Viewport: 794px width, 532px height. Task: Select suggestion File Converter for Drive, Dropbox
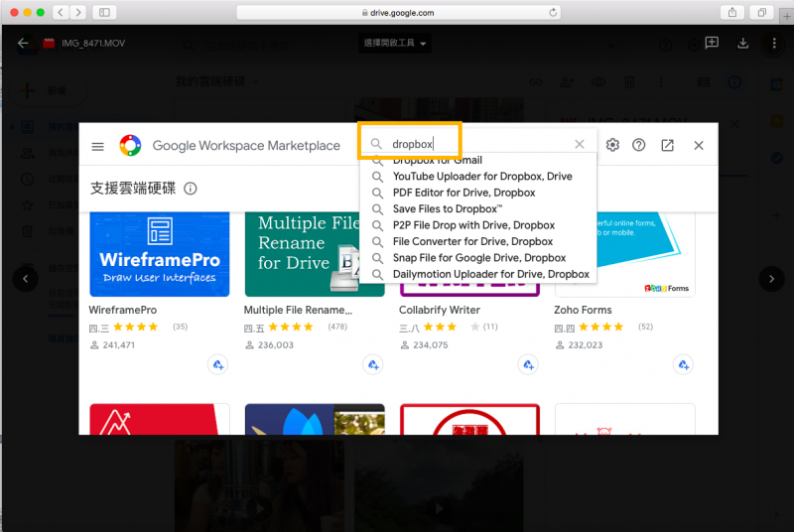pos(478,241)
